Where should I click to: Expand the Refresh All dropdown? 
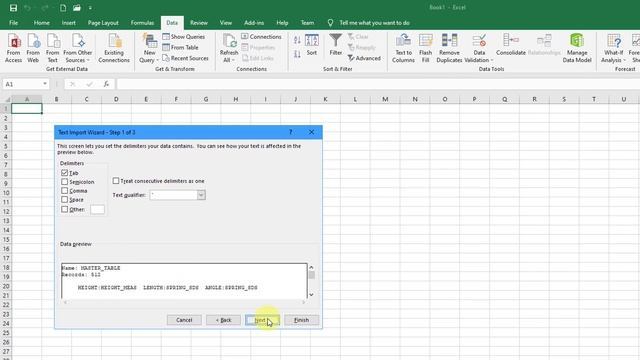pos(233,60)
